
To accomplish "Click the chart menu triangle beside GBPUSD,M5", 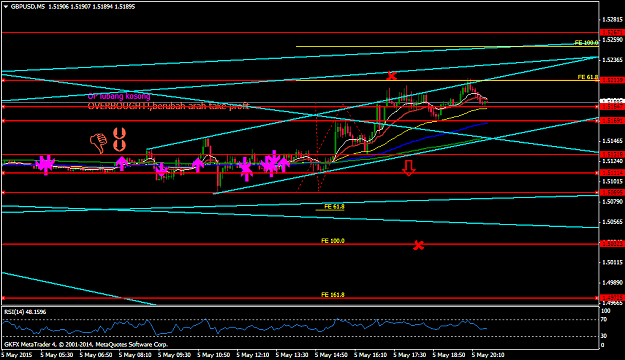I will tap(6, 7).
